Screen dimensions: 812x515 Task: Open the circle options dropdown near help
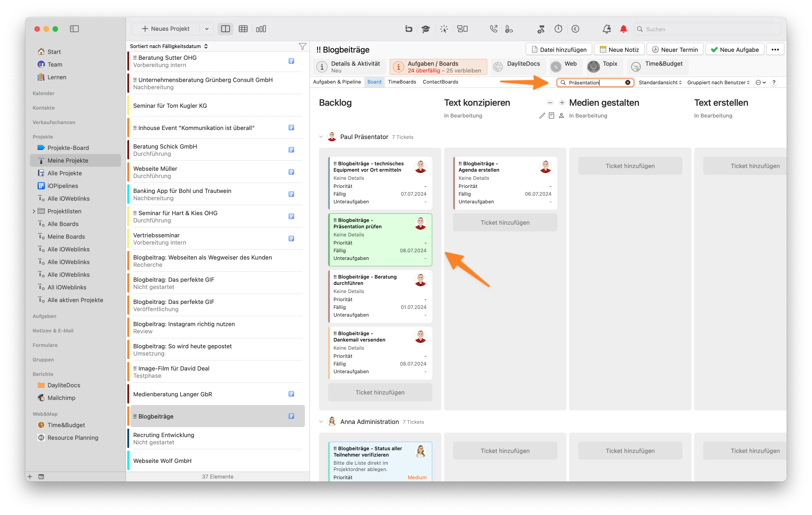tap(761, 82)
